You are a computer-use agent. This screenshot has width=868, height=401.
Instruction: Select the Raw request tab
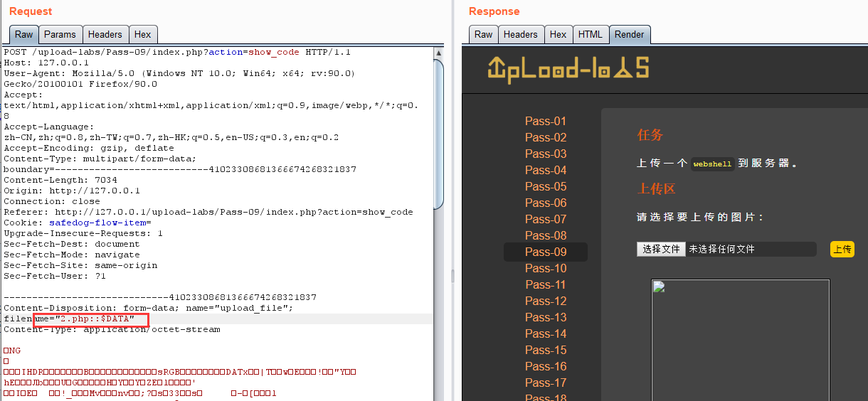point(23,34)
